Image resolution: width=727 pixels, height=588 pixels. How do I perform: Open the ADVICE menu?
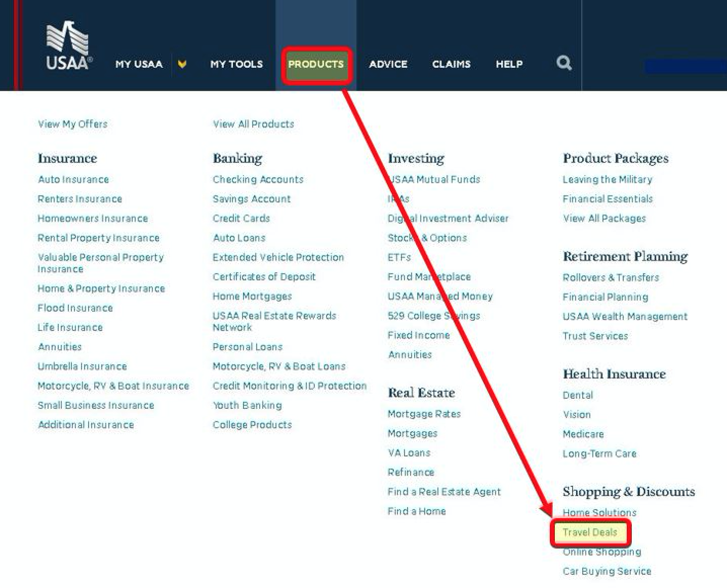click(x=388, y=64)
